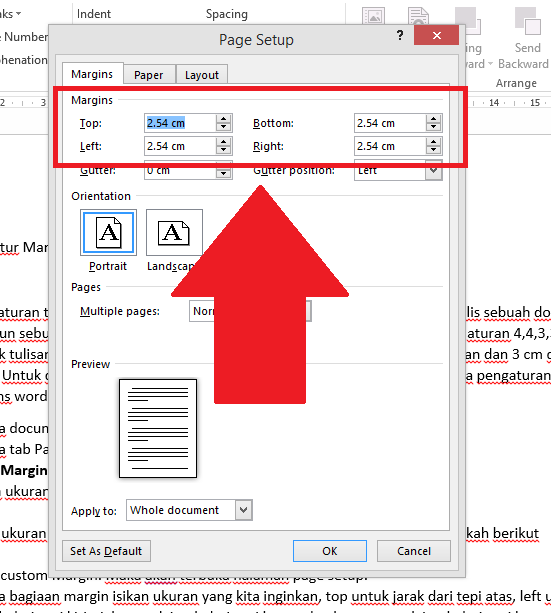
Task: Increase the Top margin with up arrow
Action: [x=224, y=119]
